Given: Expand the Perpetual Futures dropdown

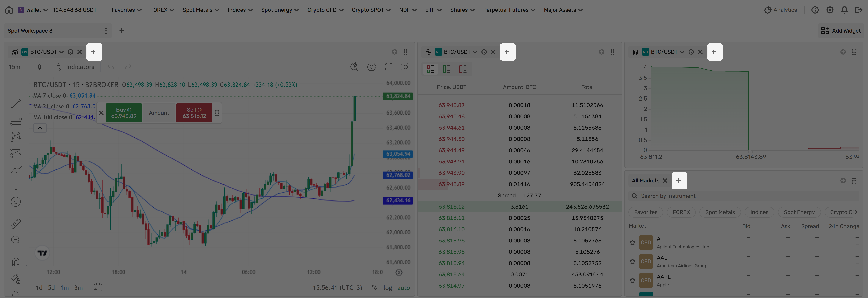Looking at the screenshot, I should tap(509, 10).
